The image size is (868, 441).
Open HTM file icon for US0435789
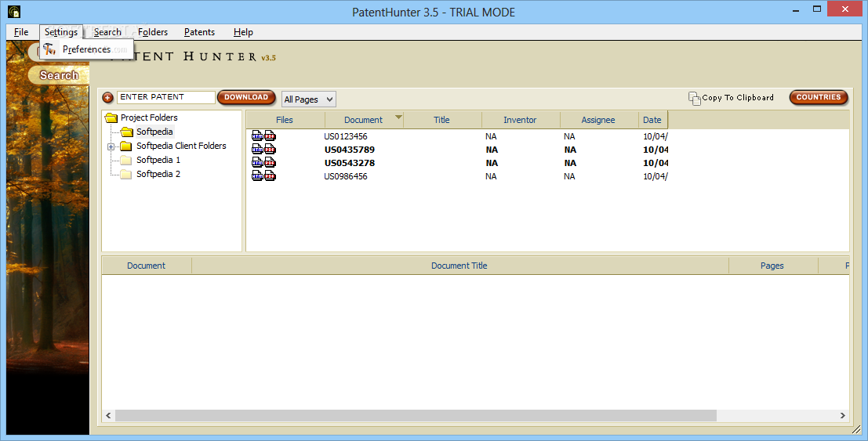tap(257, 150)
